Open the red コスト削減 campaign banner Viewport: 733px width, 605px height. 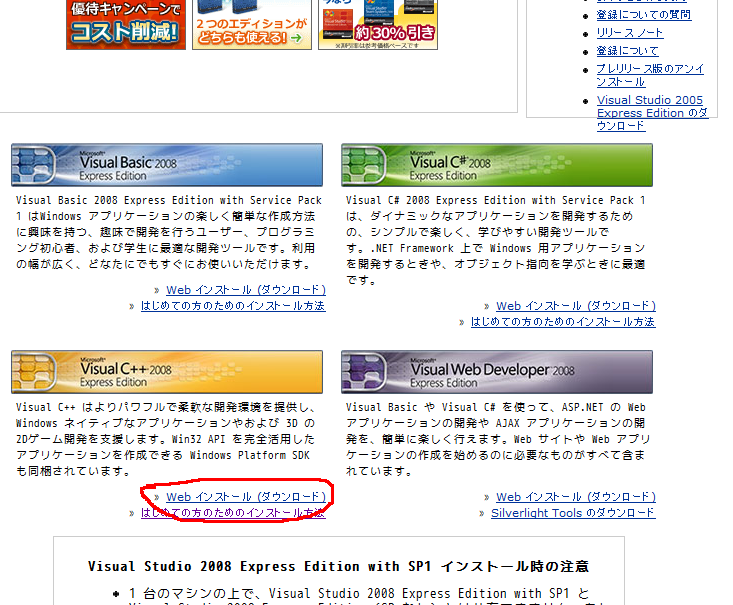pos(126,25)
